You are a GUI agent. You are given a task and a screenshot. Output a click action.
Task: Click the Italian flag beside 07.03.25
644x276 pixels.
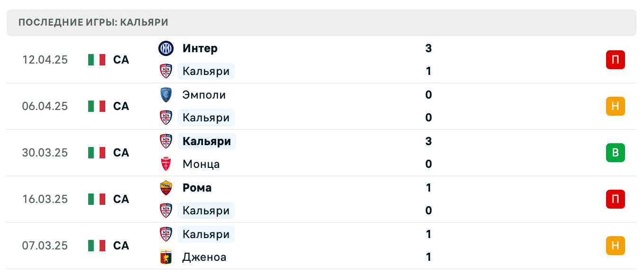(96, 246)
